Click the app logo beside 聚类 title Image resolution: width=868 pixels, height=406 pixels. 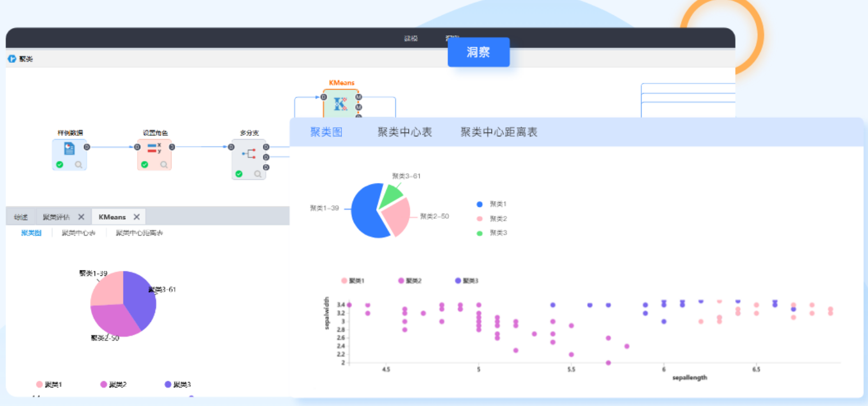[12, 59]
